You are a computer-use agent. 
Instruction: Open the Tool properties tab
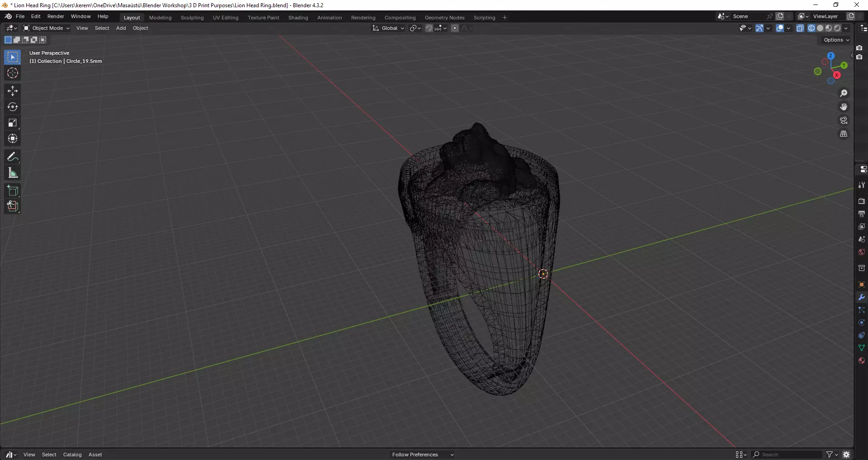pyautogui.click(x=862, y=185)
